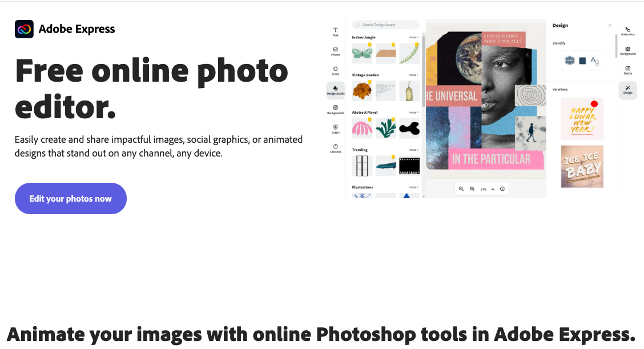Select the dark blue Brandify color swatch
The width and height of the screenshot is (644, 349).
point(582,61)
